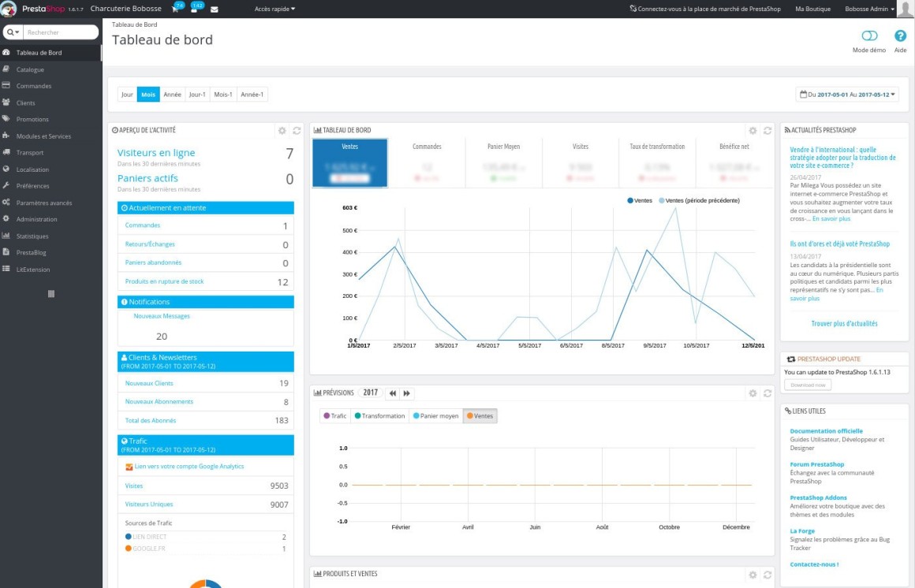
Task: Refresh the Produits et ventes panel
Action: click(767, 575)
